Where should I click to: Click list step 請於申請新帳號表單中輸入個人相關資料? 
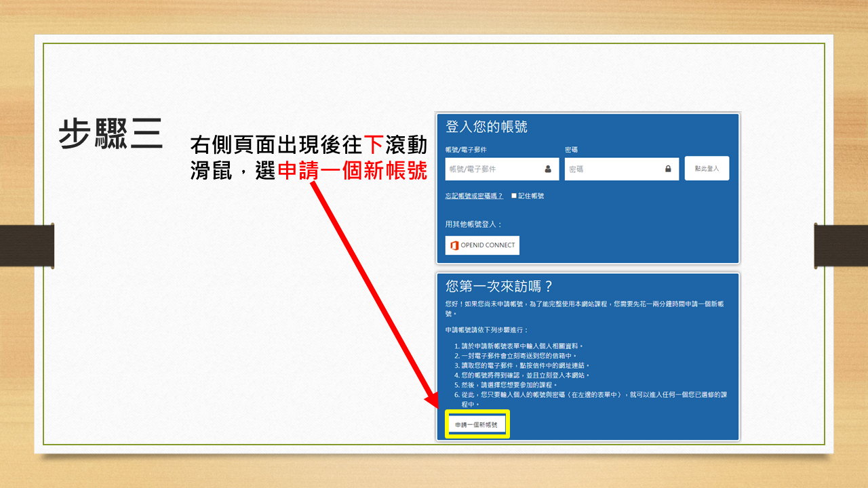click(522, 346)
